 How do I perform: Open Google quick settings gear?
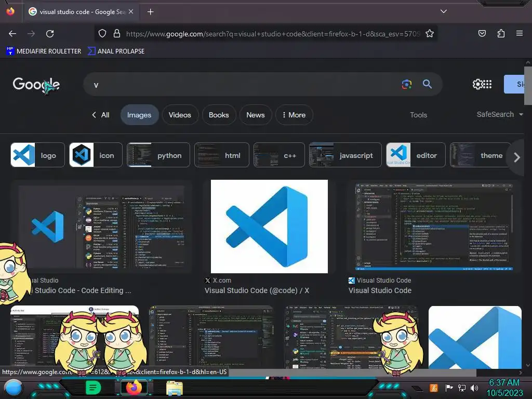pos(478,84)
